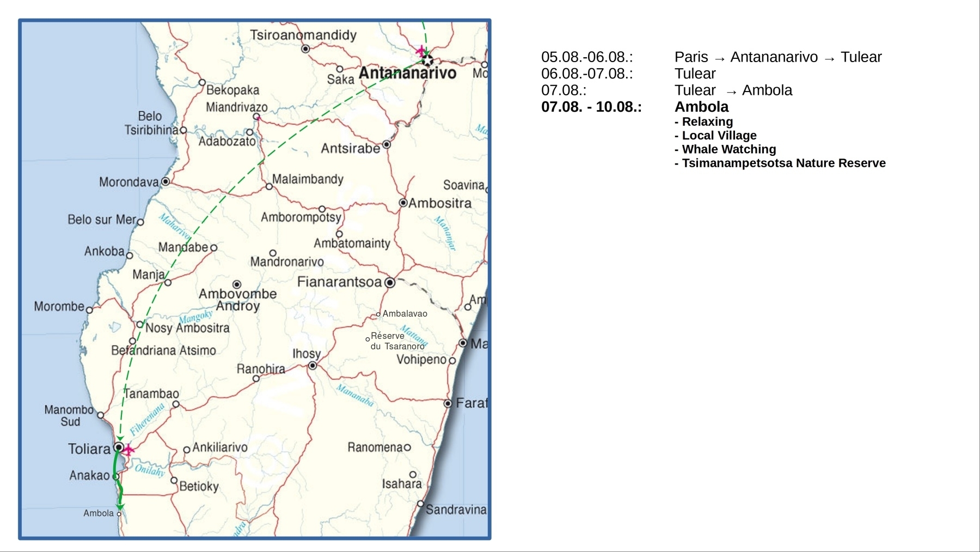
Task: Select the Fianarantsoa city marker
Action: pyautogui.click(x=390, y=282)
